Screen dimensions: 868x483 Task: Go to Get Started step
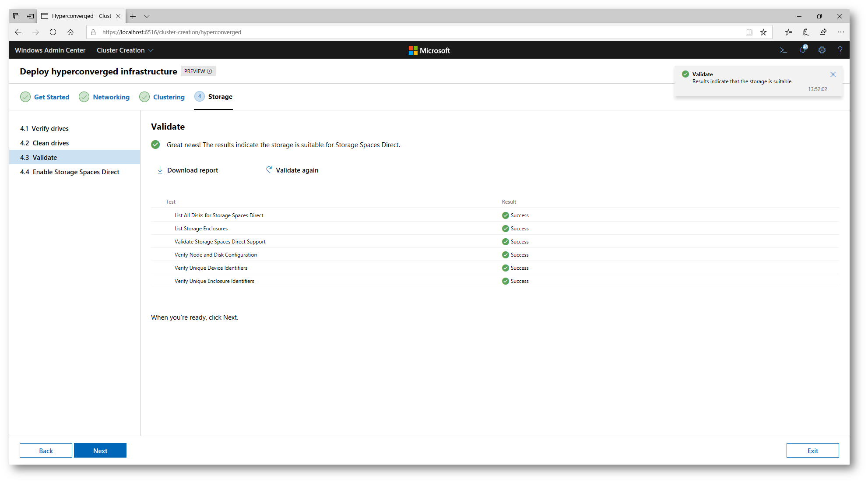(x=45, y=97)
